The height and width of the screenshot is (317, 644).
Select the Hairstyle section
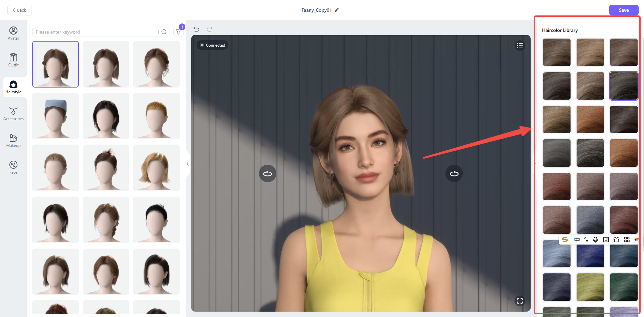[x=13, y=87]
